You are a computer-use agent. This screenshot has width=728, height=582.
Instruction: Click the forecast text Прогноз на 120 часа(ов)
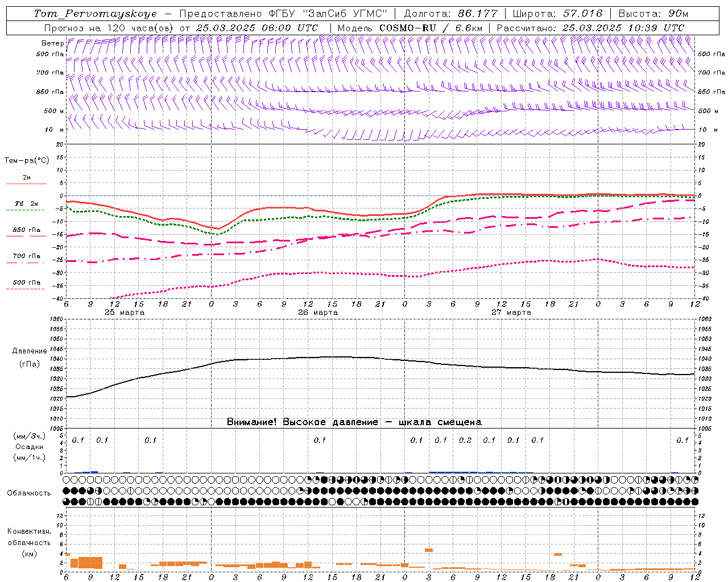click(x=109, y=28)
